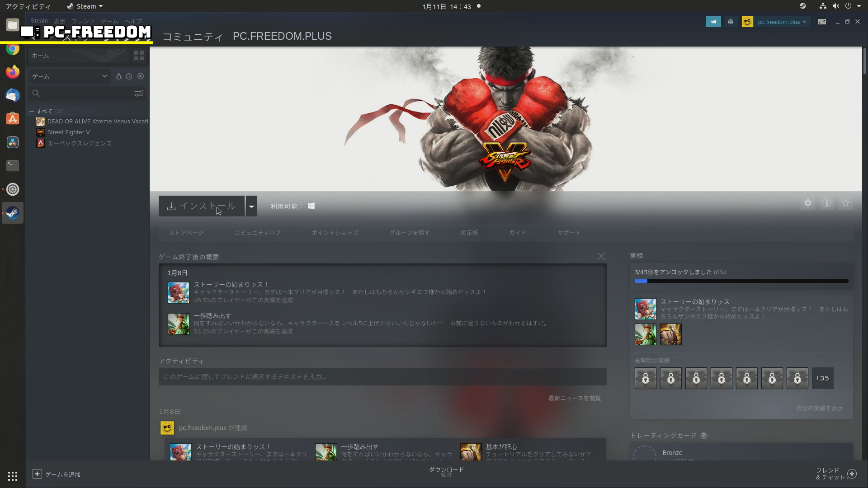Toggle ready-to-play filter icon
Image resolution: width=868 pixels, height=488 pixels.
(x=141, y=76)
